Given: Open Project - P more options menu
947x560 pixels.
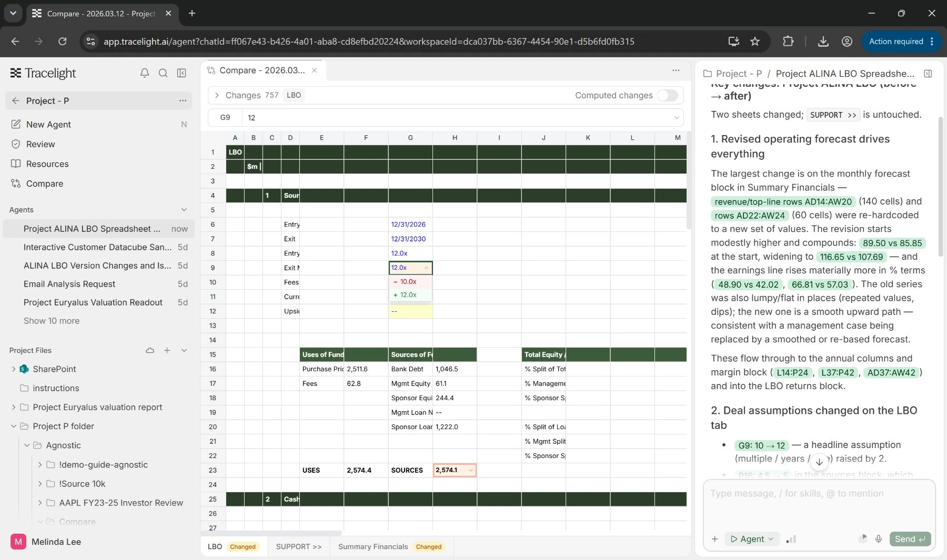Looking at the screenshot, I should tap(183, 100).
